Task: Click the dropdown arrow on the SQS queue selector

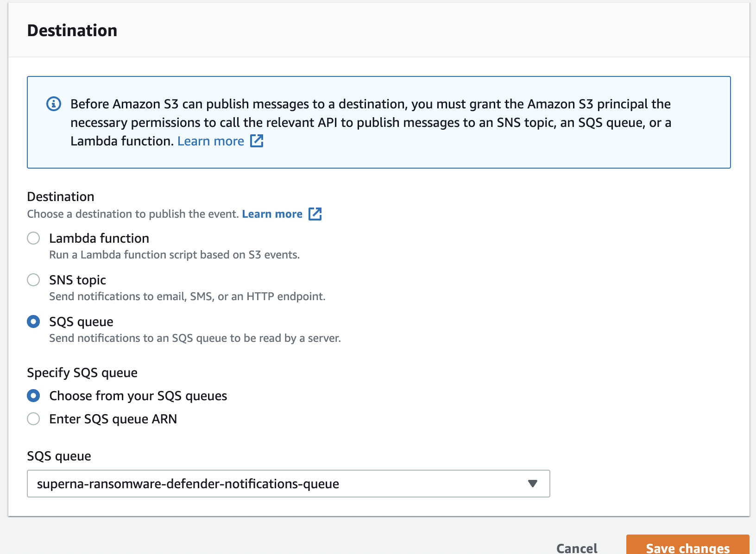Action: click(x=533, y=483)
